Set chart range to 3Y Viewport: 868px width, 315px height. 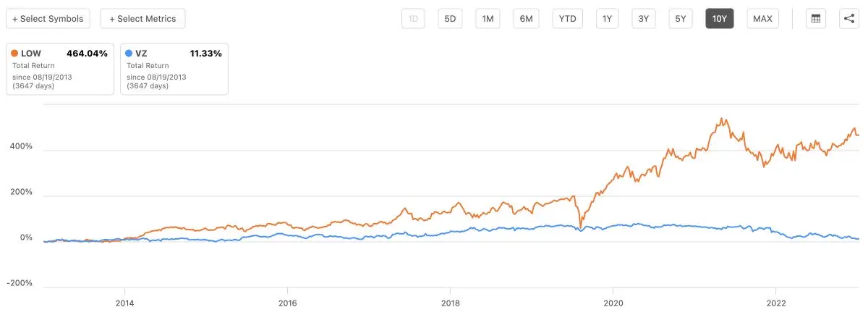point(643,19)
